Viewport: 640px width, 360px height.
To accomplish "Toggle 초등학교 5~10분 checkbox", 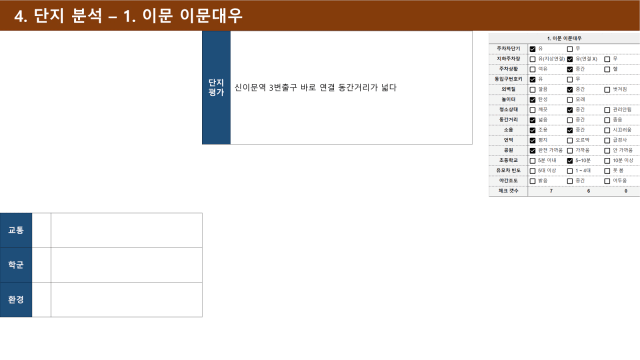I will click(x=570, y=161).
